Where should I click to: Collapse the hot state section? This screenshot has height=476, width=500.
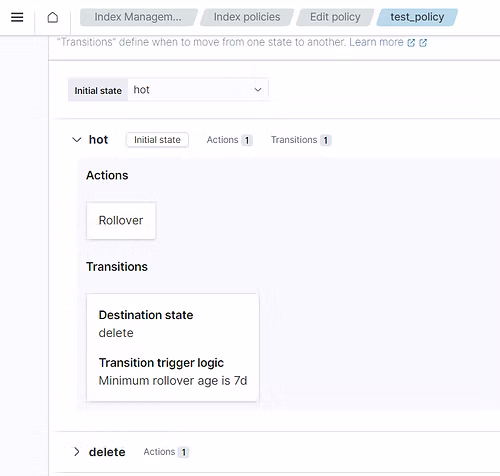(77, 140)
